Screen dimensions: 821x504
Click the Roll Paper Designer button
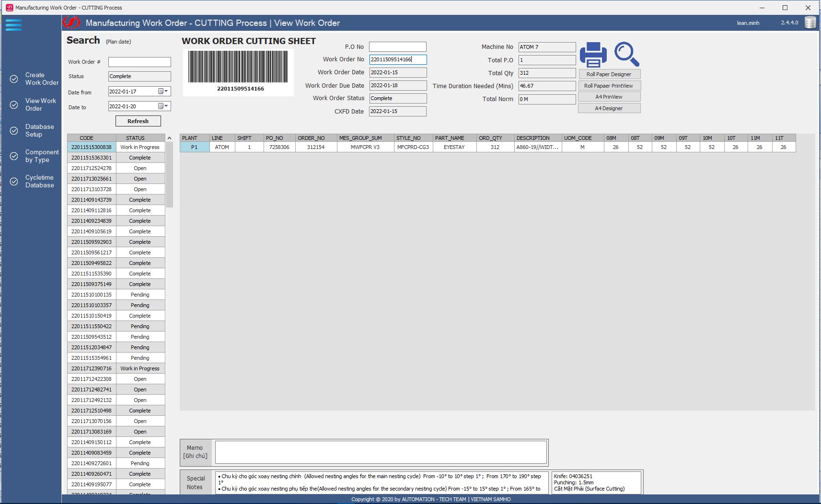[x=609, y=74]
